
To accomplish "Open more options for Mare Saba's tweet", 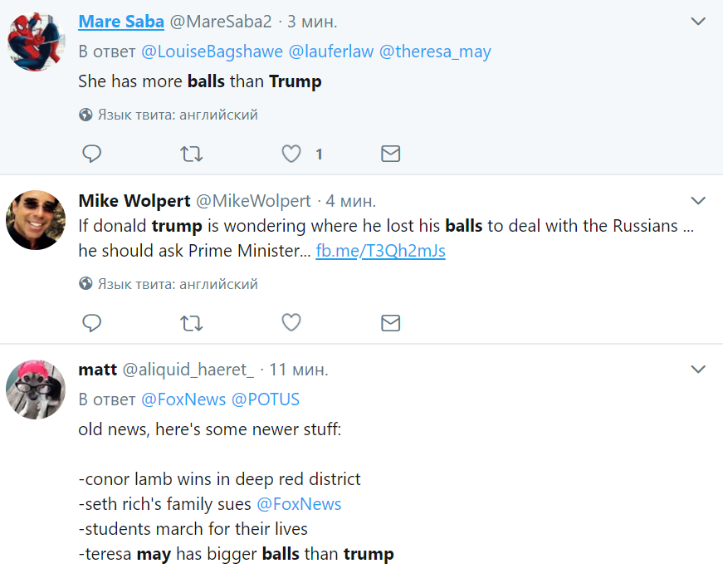I will [x=698, y=22].
